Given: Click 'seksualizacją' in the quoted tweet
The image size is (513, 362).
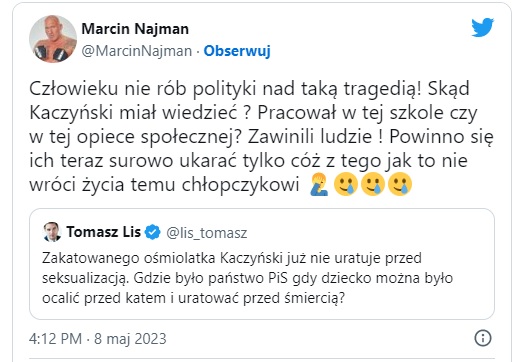Looking at the screenshot, I should tap(85, 279).
